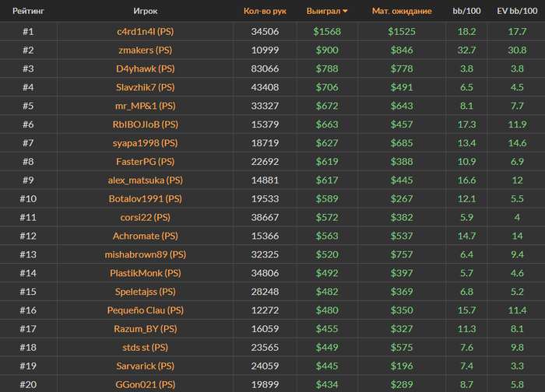Open zmakers (PS) player link
The height and width of the screenshot is (392, 545).
(x=146, y=50)
